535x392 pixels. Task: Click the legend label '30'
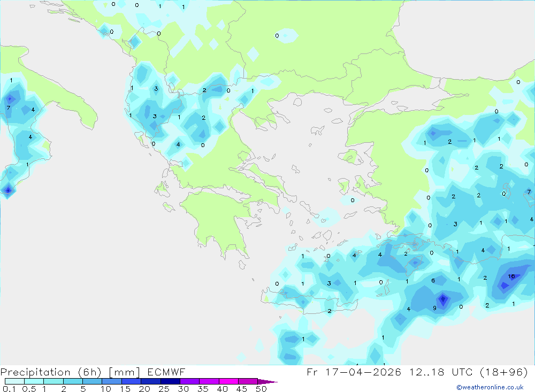coord(184,389)
